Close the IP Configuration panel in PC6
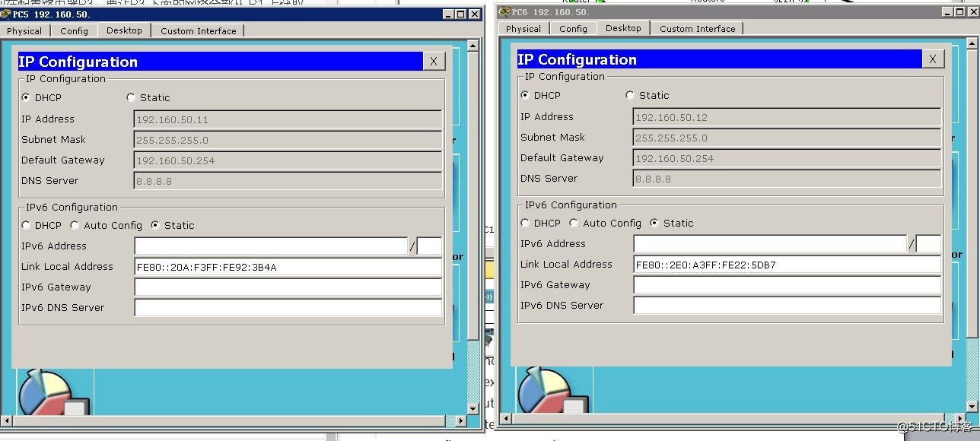The width and height of the screenshot is (980, 441). tap(932, 59)
